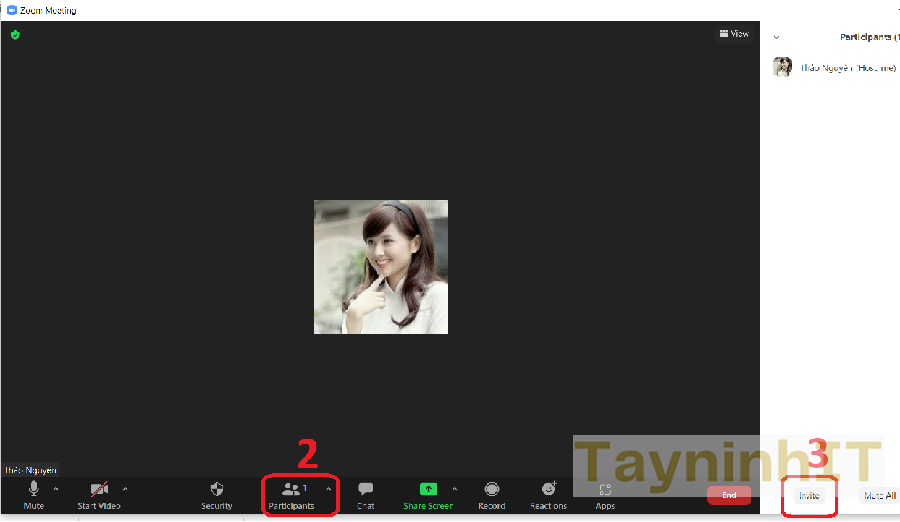Click the green Share Screen icon

pyautogui.click(x=428, y=489)
